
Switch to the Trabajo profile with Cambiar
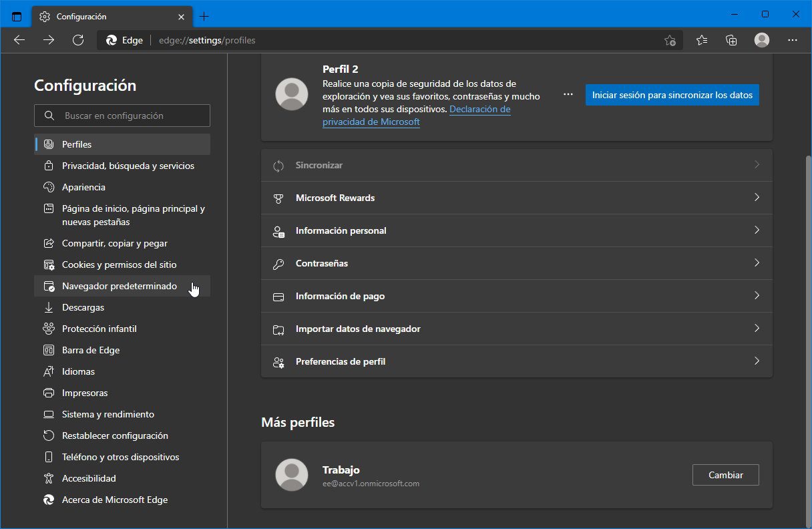click(x=726, y=475)
